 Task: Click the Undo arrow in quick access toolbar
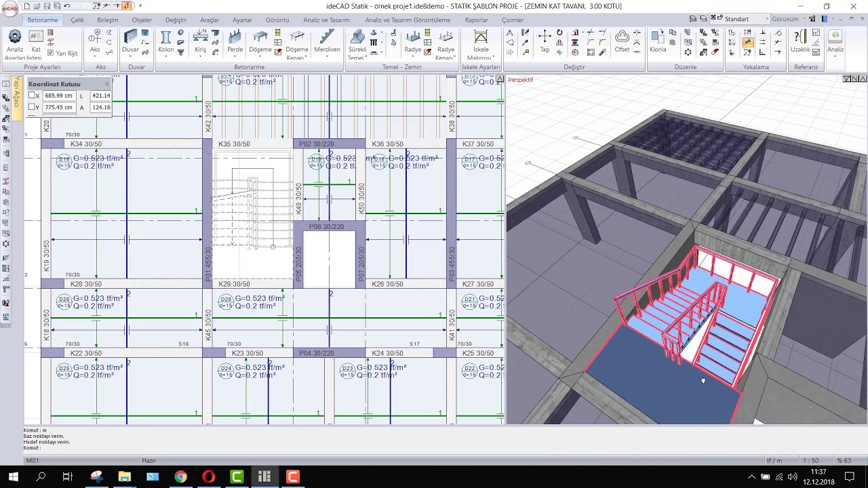66,6
